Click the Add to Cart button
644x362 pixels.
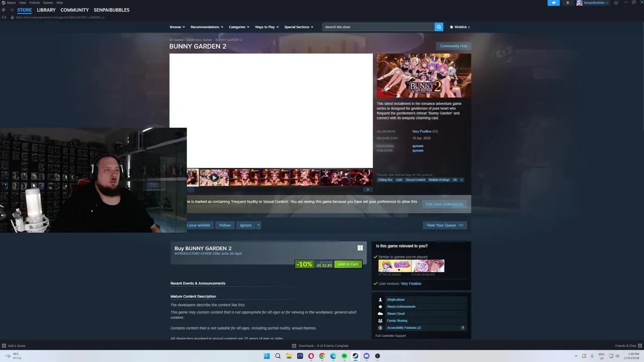tap(348, 264)
